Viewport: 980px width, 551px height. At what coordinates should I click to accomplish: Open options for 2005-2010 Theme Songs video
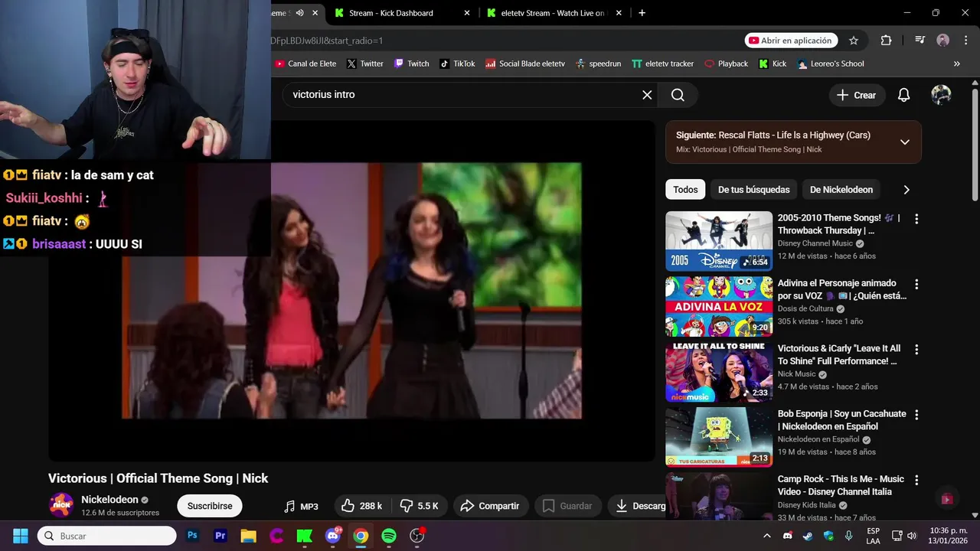916,219
